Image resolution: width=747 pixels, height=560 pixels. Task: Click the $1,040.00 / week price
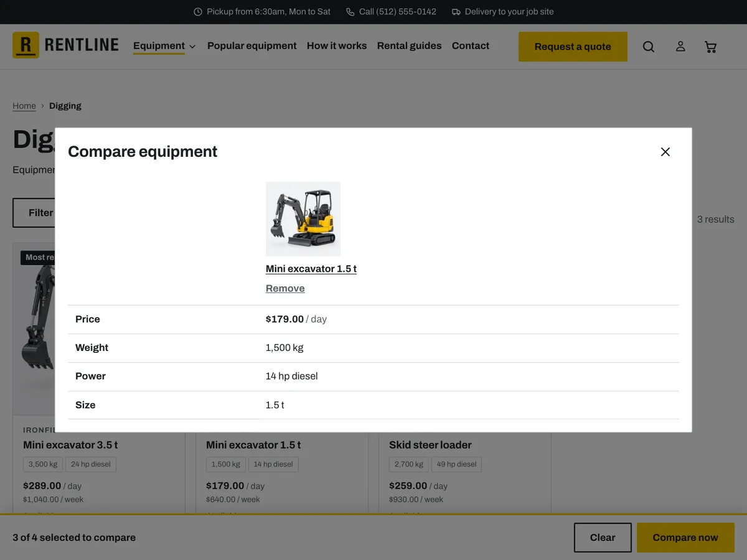click(53, 500)
